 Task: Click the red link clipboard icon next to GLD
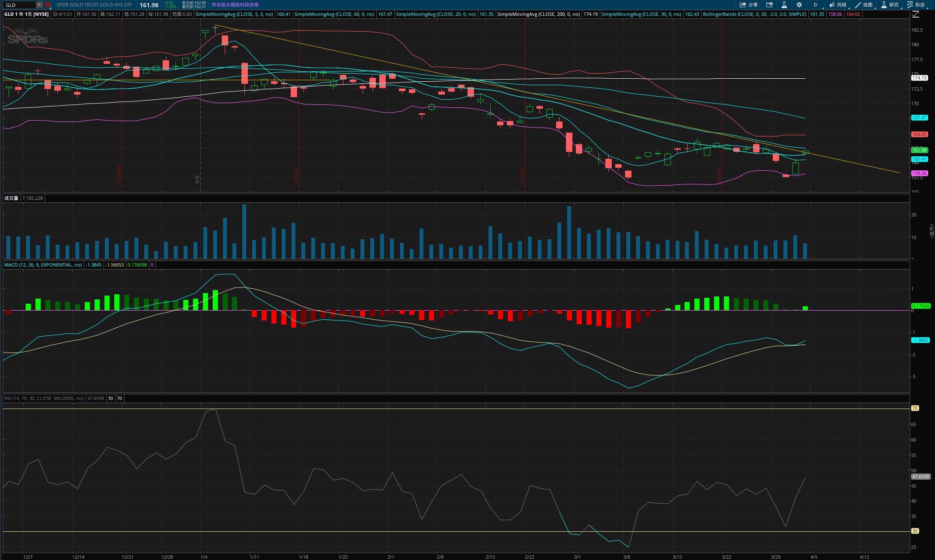point(48,5)
